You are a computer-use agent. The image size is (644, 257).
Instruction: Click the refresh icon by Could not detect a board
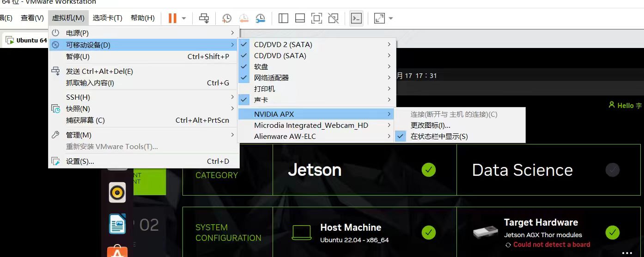509,245
